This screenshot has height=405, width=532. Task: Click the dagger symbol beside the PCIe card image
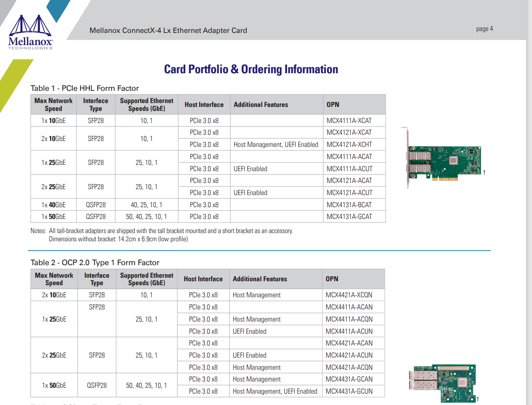[484, 172]
